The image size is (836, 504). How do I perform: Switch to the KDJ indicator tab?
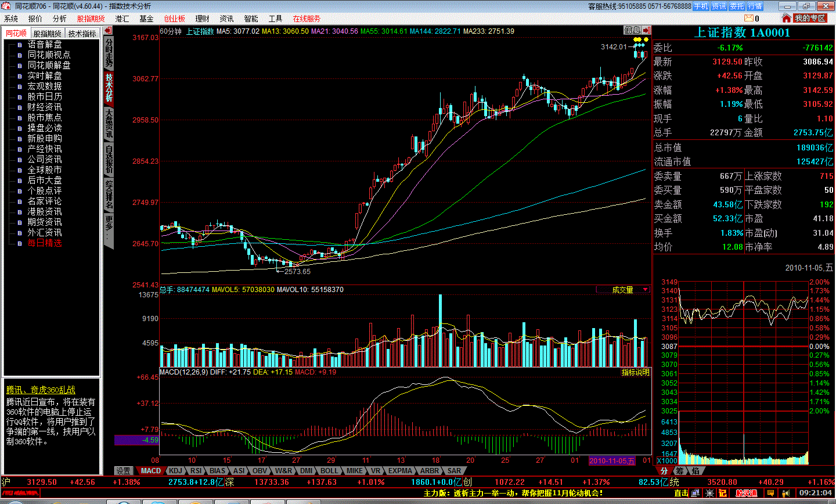click(x=175, y=471)
